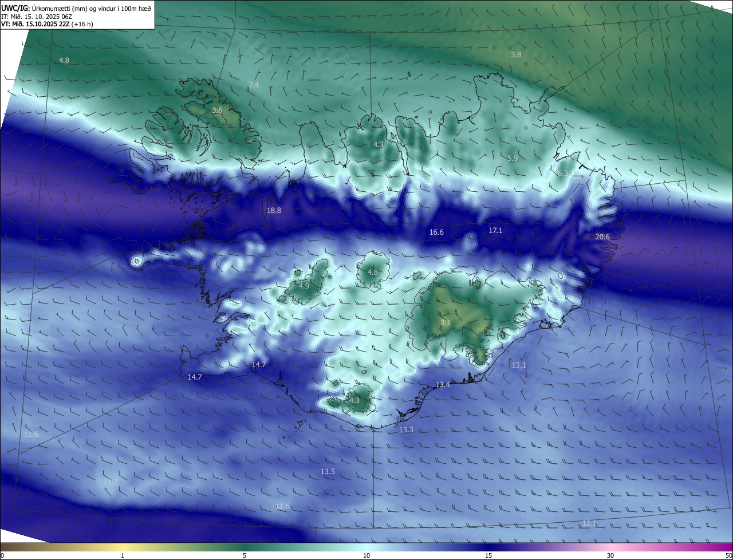Image resolution: width=733 pixels, height=560 pixels.
Task: Click the '50' tick on the color scale
Action: pyautogui.click(x=728, y=555)
